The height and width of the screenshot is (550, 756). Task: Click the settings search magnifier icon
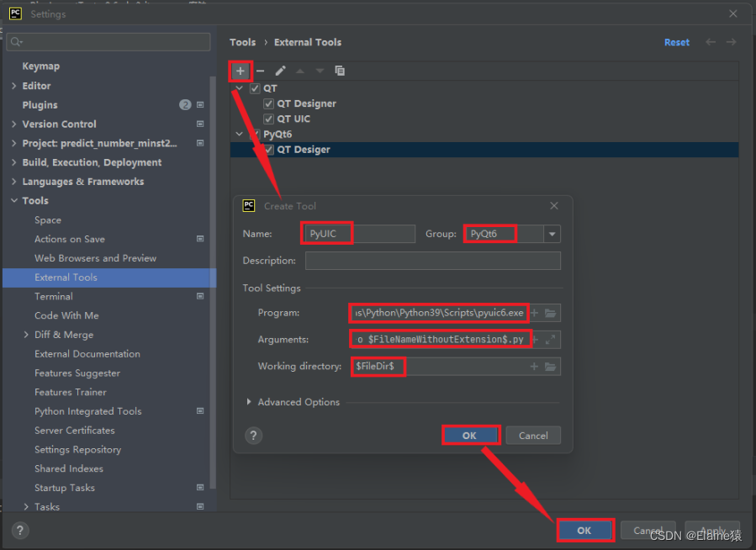pos(16,42)
